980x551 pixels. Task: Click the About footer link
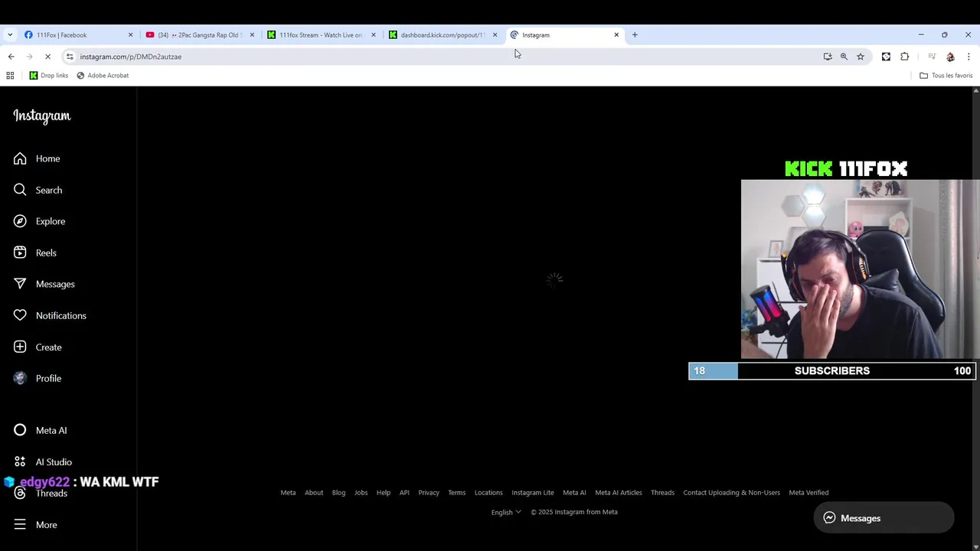pos(314,493)
